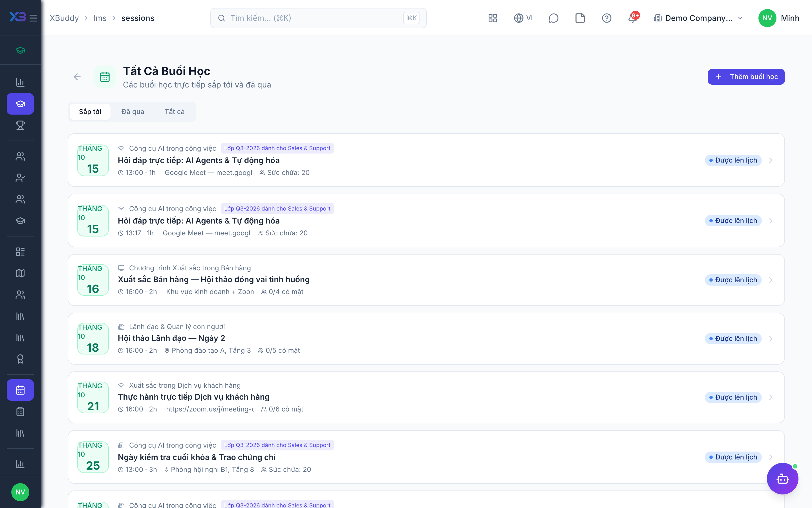Open notifications bell with 9+ badge
Screen dimensions: 812x508
point(633,18)
